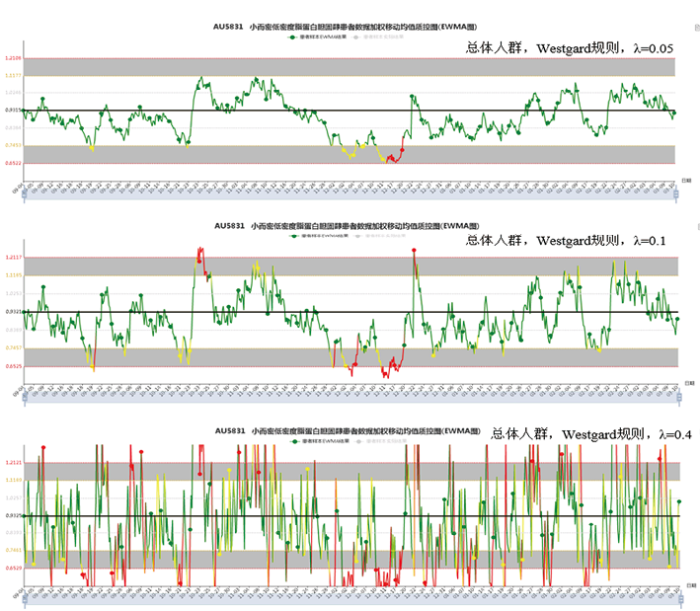Toggle gray disabled series legend in λ=0.1 chart

pyautogui.click(x=380, y=236)
